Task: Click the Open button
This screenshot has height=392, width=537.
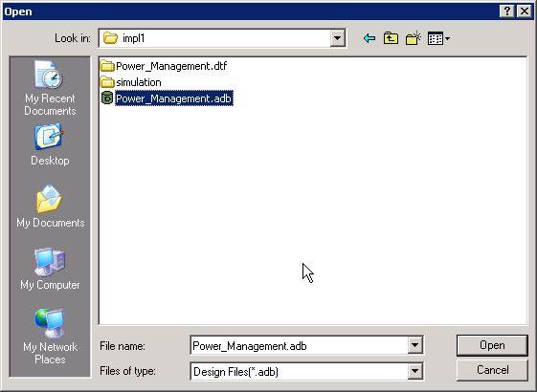Action: [492, 345]
